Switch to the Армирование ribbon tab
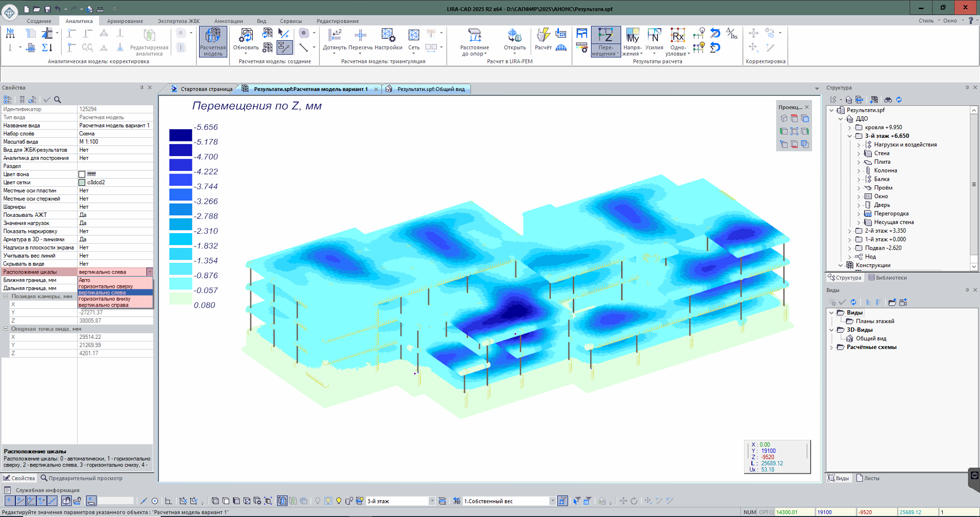Viewport: 980px width, 517px height. click(x=125, y=21)
